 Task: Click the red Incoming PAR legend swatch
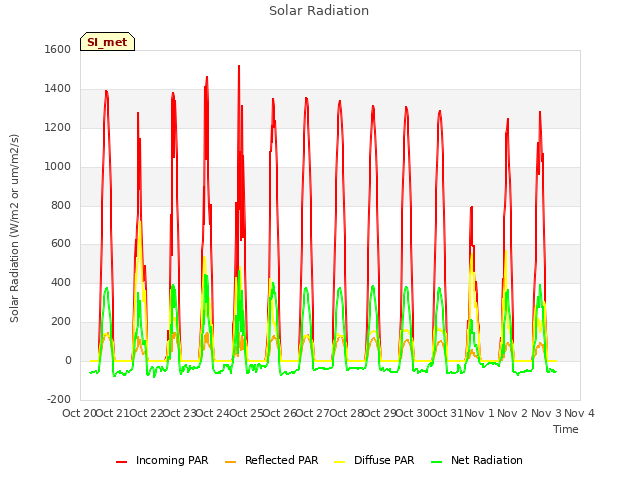coord(122,462)
